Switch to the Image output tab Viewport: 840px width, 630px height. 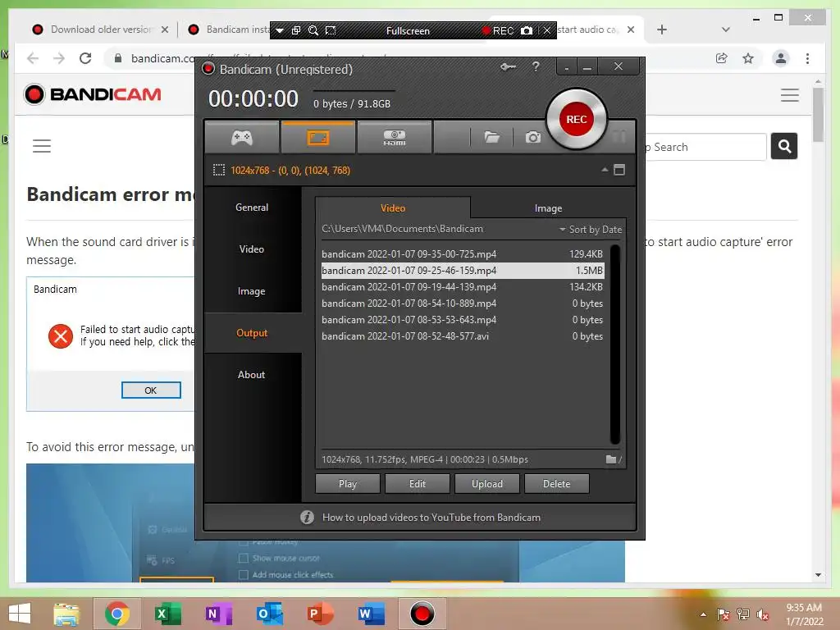click(548, 208)
